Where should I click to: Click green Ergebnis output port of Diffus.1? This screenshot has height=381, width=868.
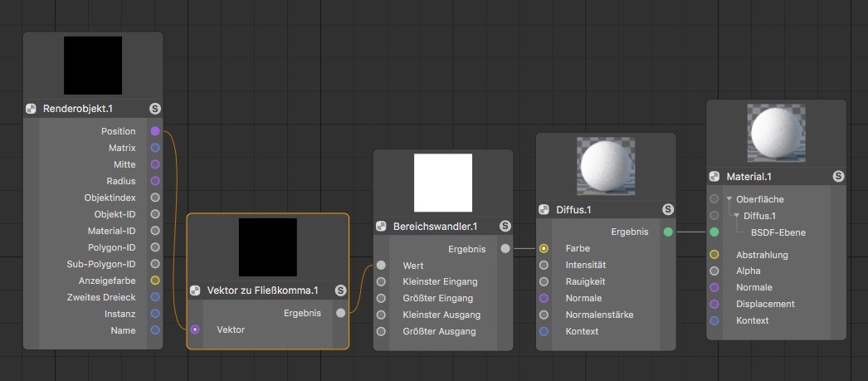click(x=668, y=232)
